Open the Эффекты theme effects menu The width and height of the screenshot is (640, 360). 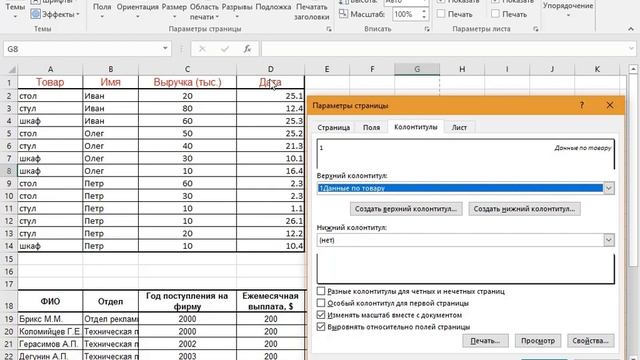(x=55, y=14)
